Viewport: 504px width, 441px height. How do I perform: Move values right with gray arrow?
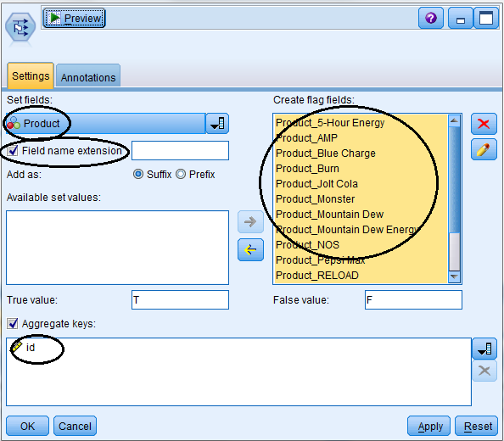click(250, 221)
